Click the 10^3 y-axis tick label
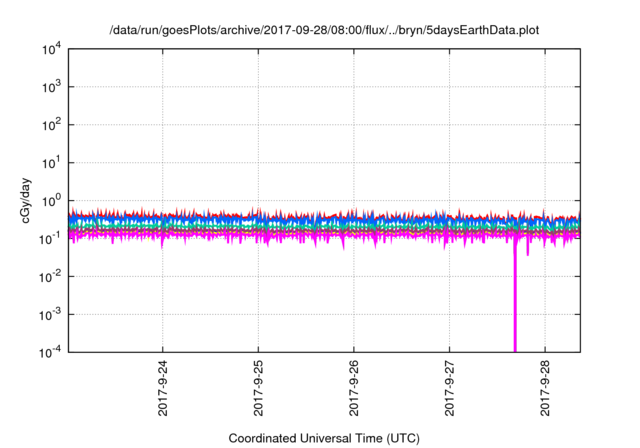The width and height of the screenshot is (640, 448). coord(51,87)
